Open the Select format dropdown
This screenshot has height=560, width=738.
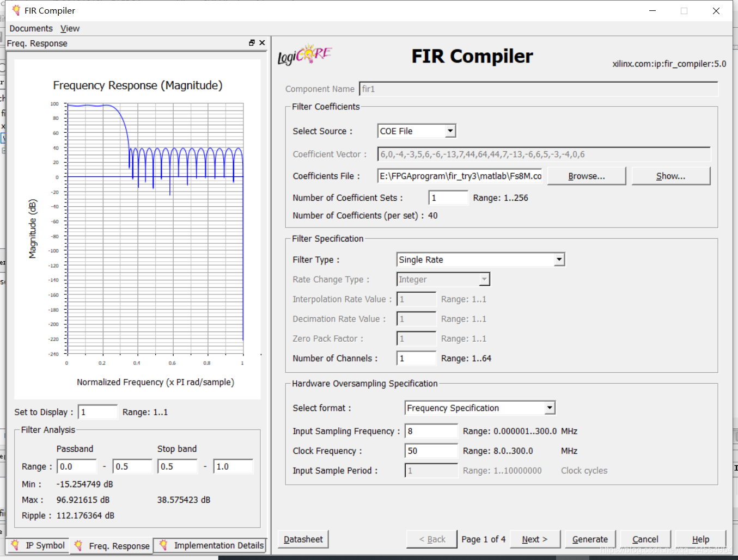(x=550, y=408)
